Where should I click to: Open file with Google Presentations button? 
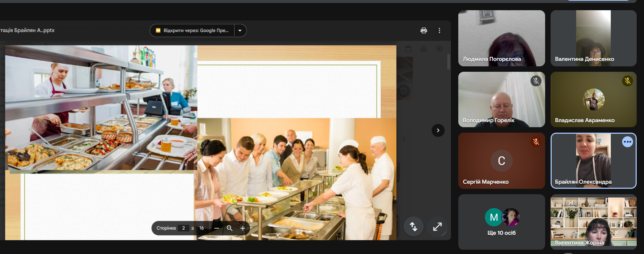(x=192, y=31)
